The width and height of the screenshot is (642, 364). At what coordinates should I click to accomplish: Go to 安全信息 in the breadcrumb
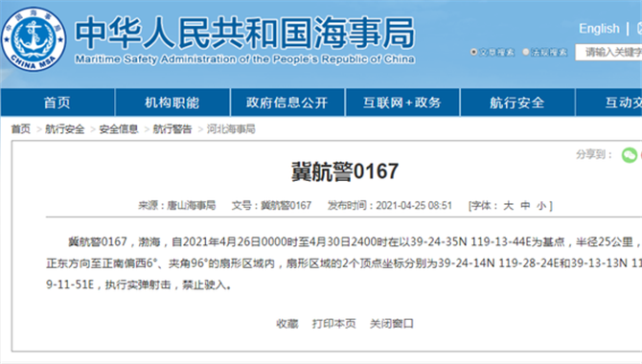tap(119, 129)
